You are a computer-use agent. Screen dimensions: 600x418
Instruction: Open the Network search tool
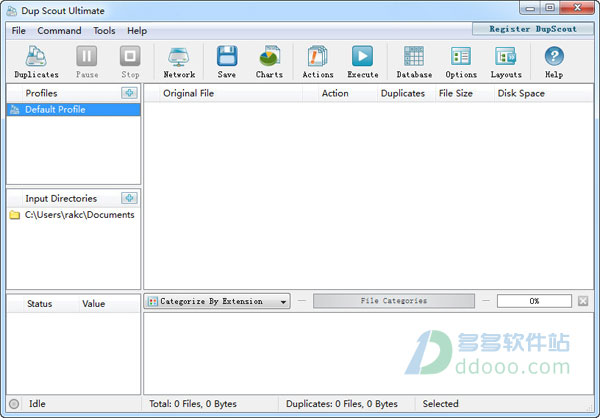coord(179,62)
